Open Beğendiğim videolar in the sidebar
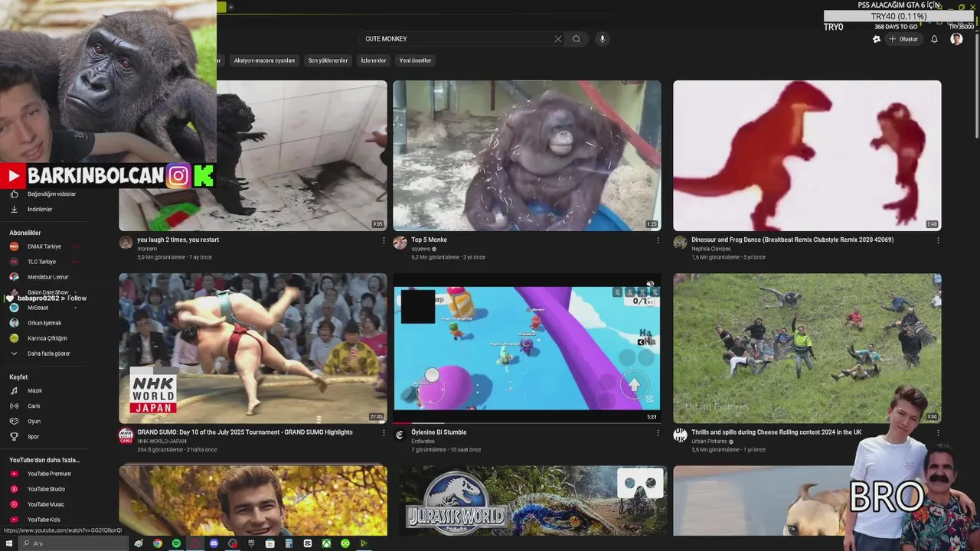 pyautogui.click(x=44, y=194)
